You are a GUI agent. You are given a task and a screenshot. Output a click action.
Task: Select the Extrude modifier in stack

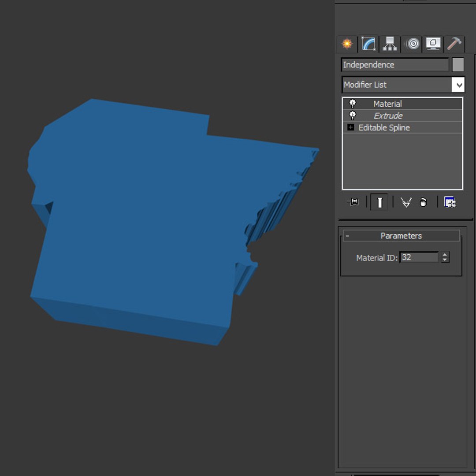402,115
